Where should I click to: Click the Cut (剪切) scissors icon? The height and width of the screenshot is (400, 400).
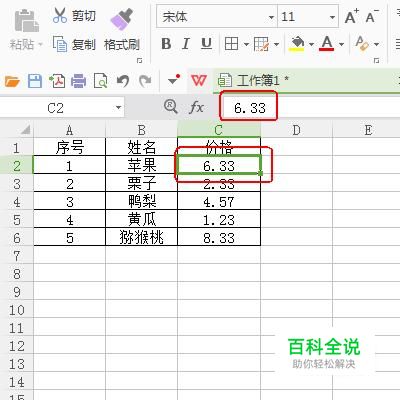coord(60,15)
